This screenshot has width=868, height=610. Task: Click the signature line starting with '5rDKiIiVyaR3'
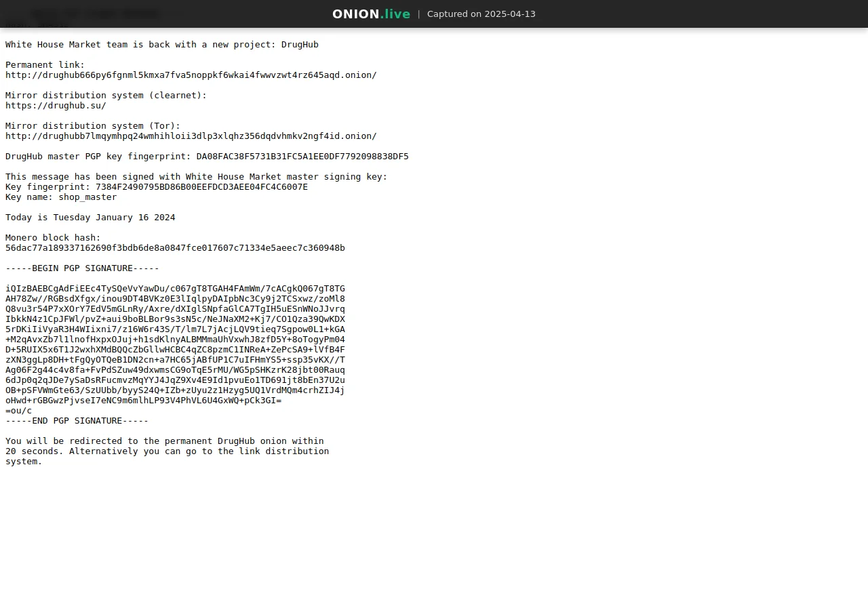point(175,329)
